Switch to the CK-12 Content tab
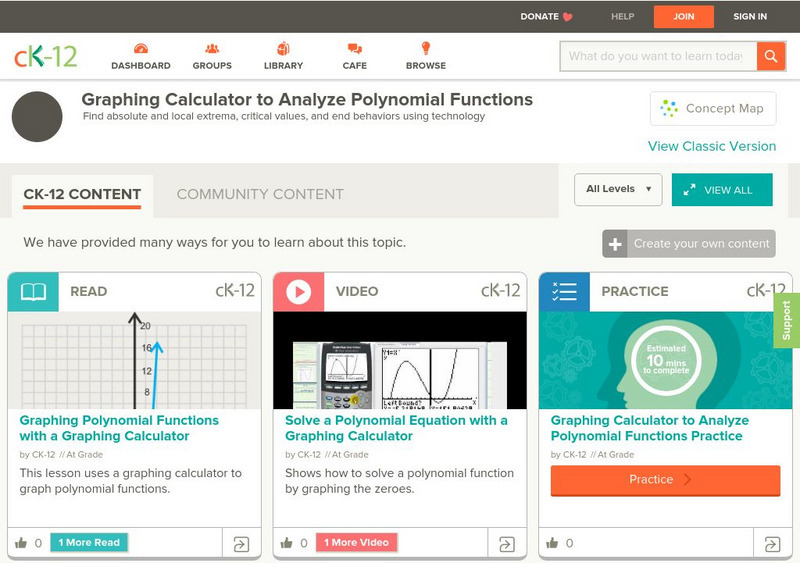Screen dimensions: 800x563 [x=82, y=194]
